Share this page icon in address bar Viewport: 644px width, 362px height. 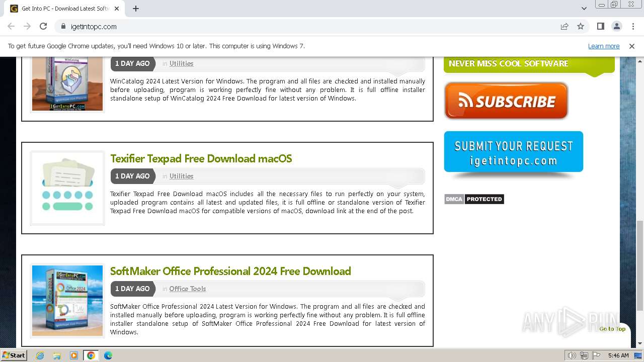(x=565, y=26)
